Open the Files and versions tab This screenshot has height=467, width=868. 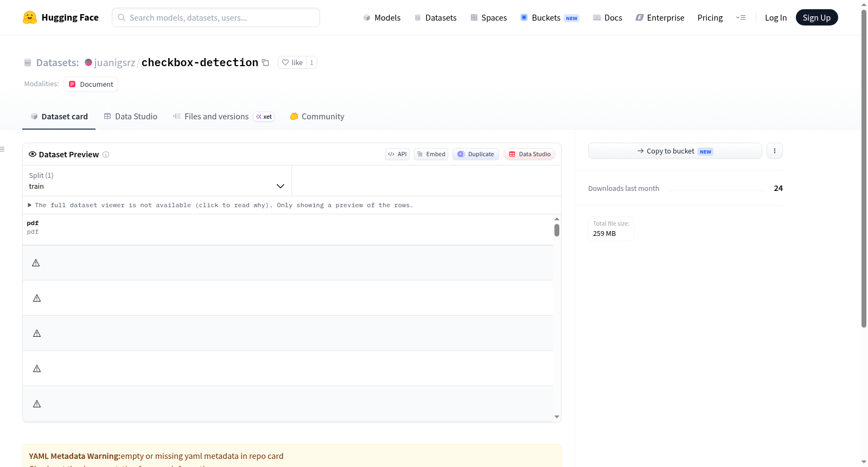[224, 117]
